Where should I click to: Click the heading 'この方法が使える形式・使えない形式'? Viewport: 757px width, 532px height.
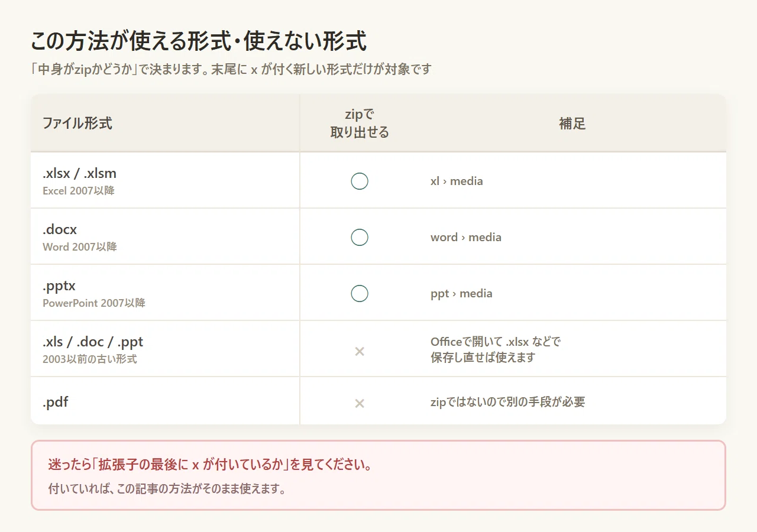click(198, 41)
